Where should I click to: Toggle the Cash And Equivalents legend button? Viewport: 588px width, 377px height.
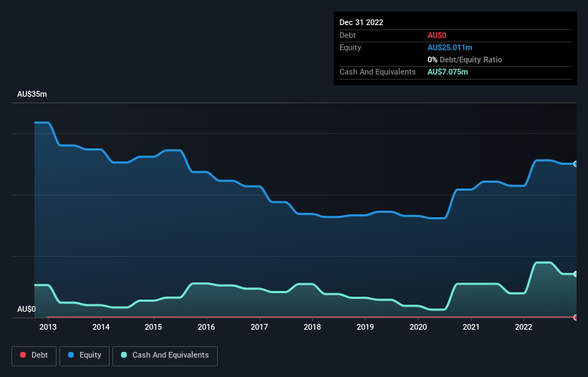coord(165,355)
